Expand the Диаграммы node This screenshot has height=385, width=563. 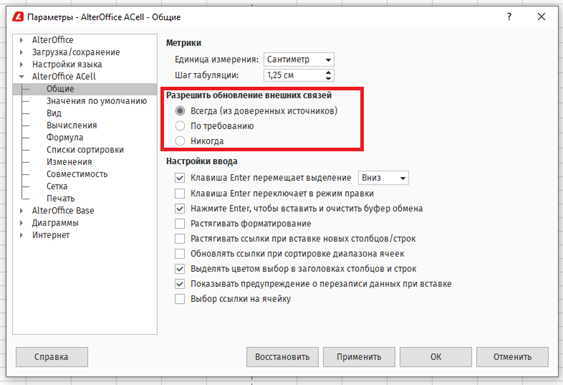[x=21, y=223]
